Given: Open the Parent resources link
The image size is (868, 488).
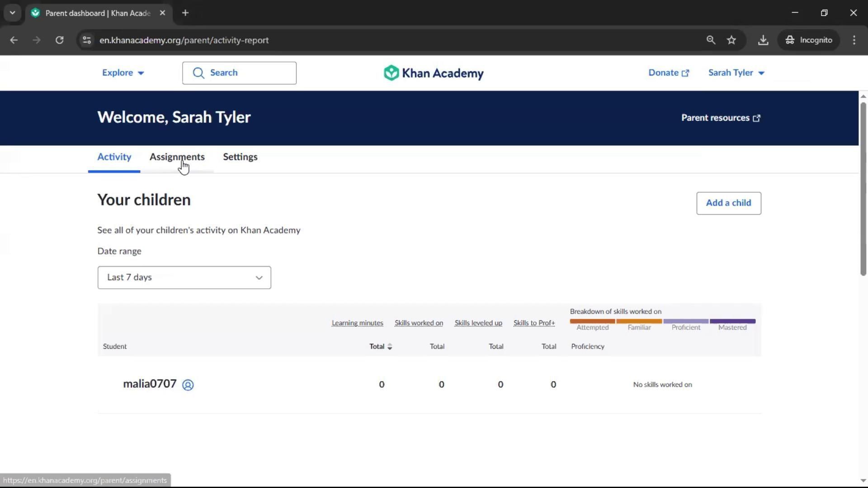Looking at the screenshot, I should [721, 118].
